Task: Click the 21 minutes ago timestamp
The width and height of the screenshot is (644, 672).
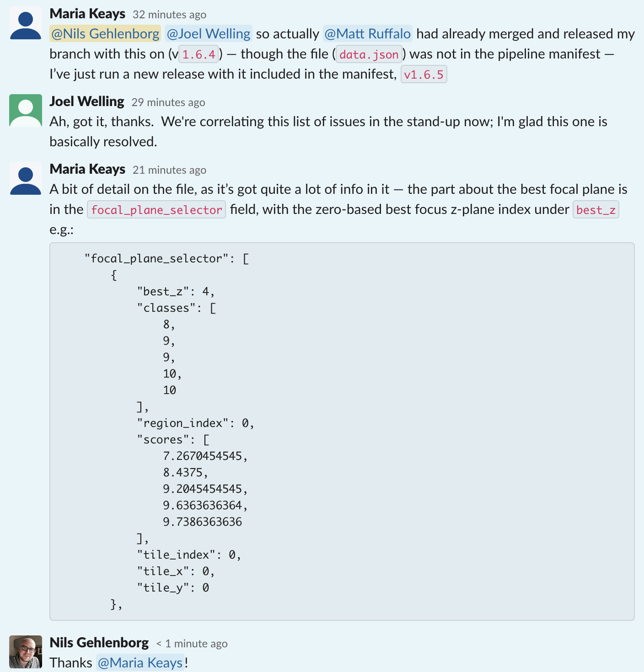Action: point(170,170)
